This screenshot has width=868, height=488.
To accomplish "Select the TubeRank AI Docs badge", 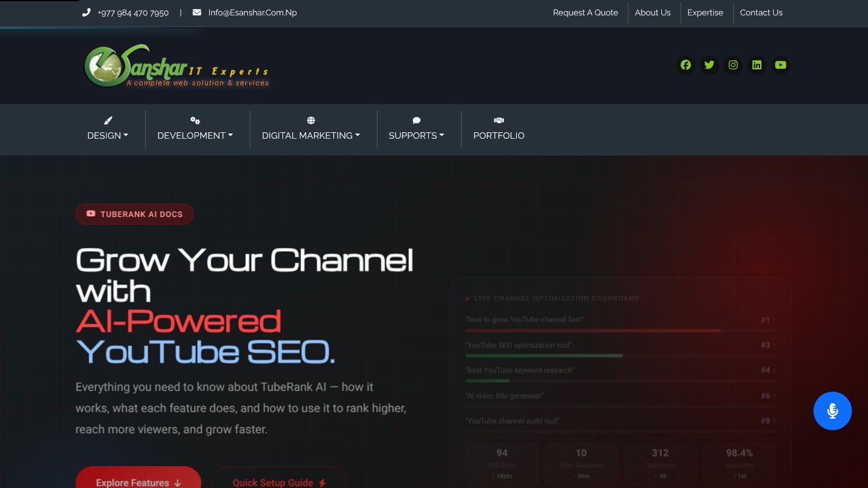I will 134,214.
